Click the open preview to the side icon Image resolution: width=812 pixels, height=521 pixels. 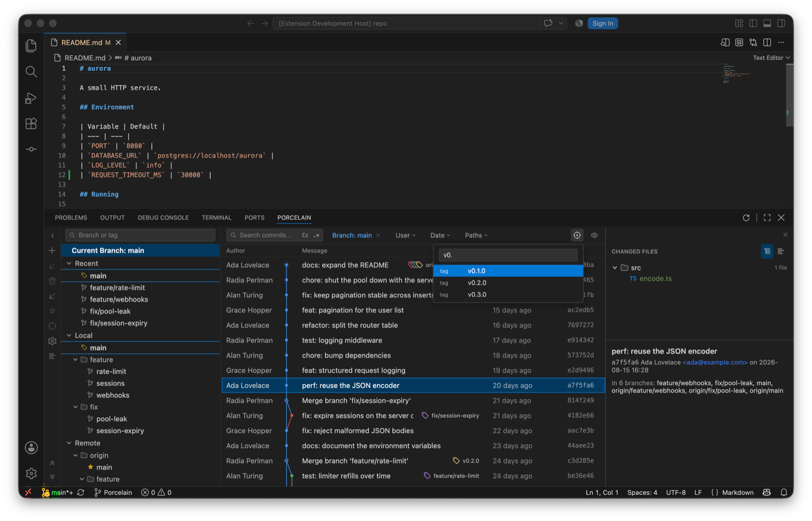coord(725,43)
